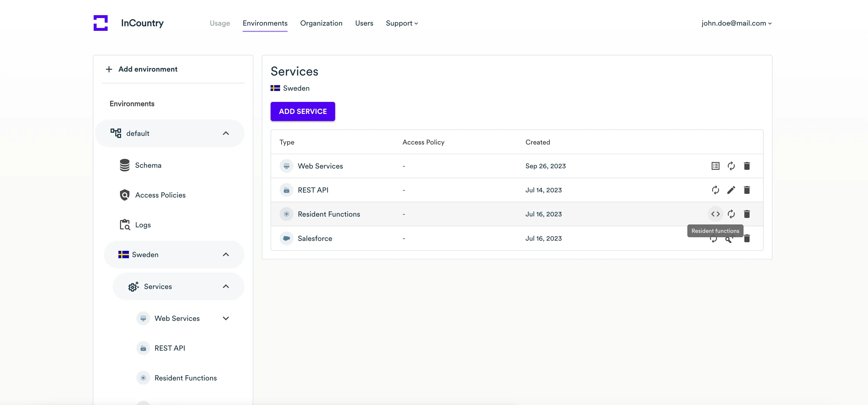Open Access Policies in sidebar
The height and width of the screenshot is (405, 868).
point(160,195)
